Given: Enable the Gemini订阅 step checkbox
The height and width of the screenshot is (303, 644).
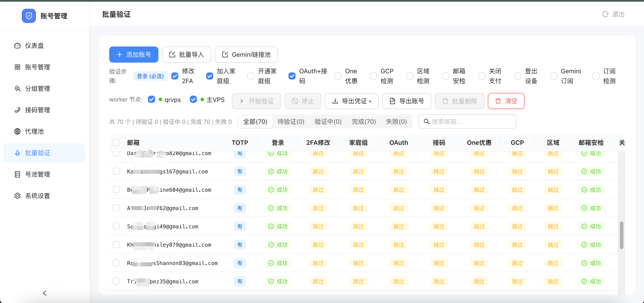Looking at the screenshot, I should point(554,76).
